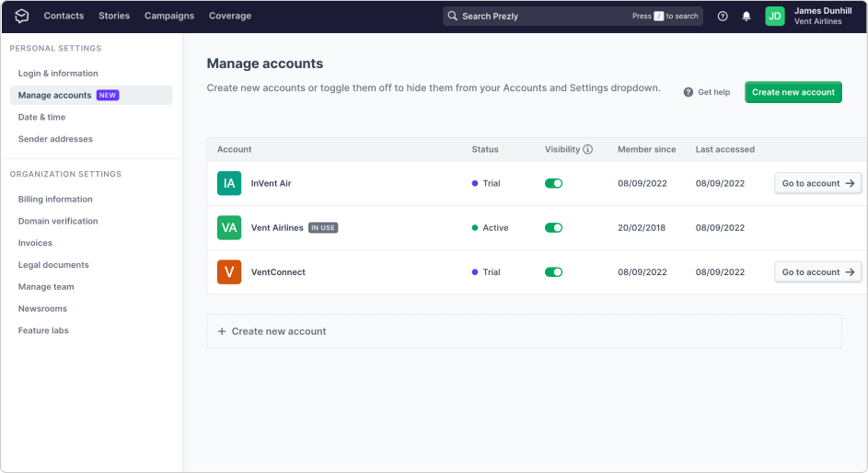Click the Member since column header
The image size is (868, 473).
(646, 149)
